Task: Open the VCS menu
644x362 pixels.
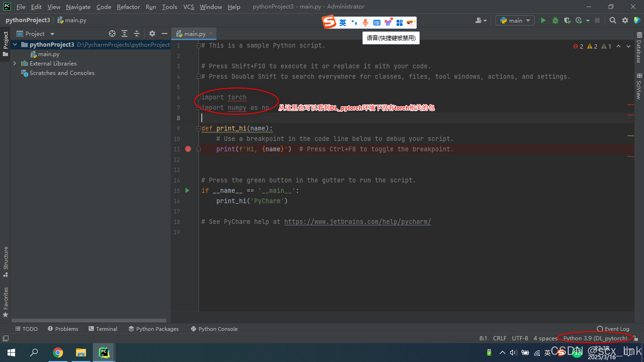Action: click(189, 7)
